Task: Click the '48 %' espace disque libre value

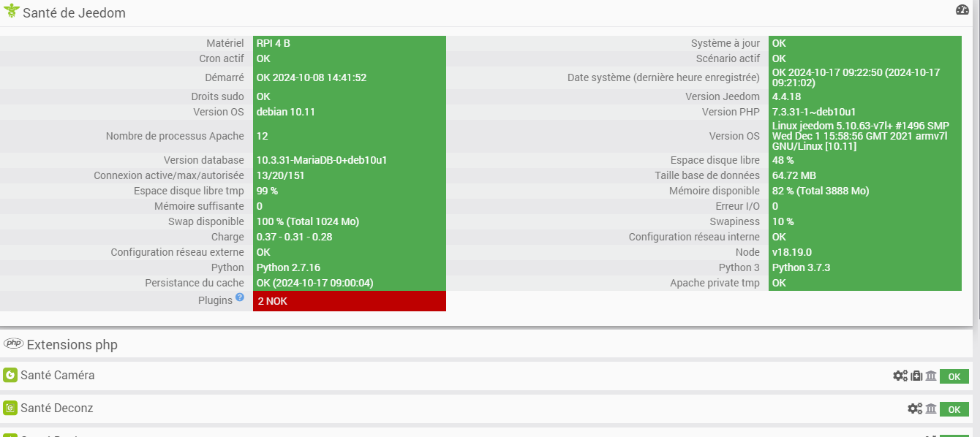Action: point(783,160)
